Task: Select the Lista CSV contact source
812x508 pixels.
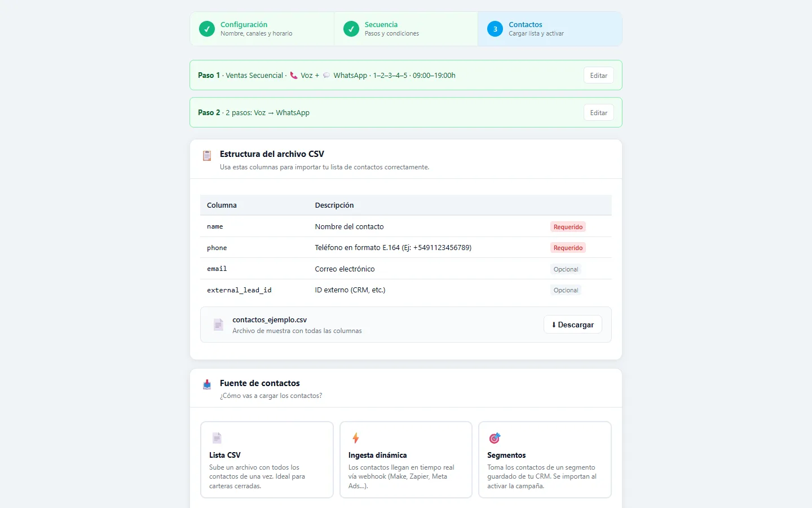Action: [267, 459]
